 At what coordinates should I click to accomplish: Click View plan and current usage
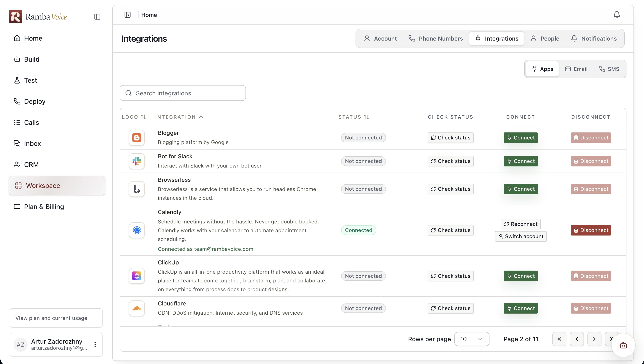[x=56, y=318]
